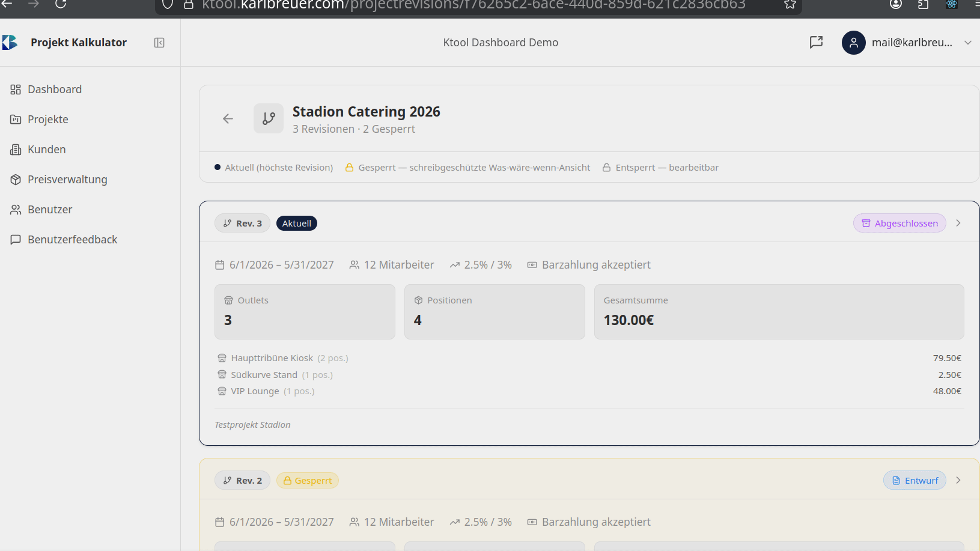Open Projekte in the sidebar
The width and height of the screenshot is (980, 551).
coord(47,120)
